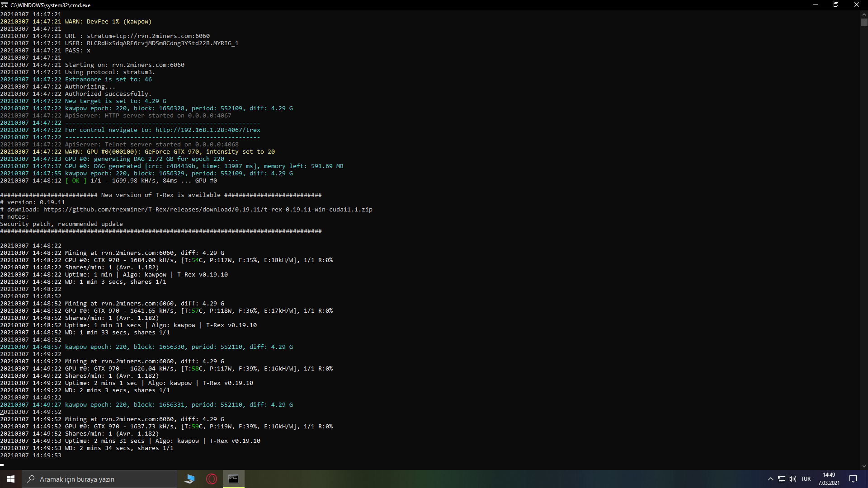Open the Windows Start menu
This screenshot has height=488, width=868.
11,479
